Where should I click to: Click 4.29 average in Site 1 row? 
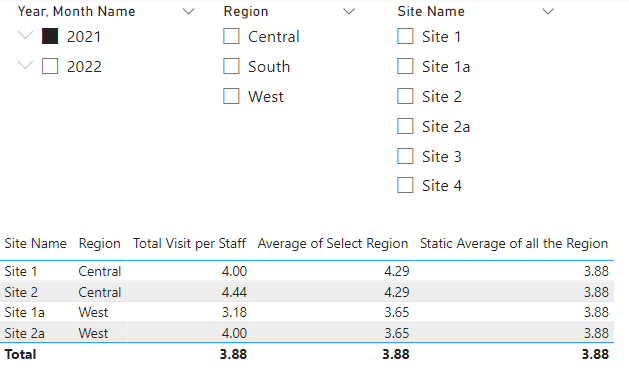pyautogui.click(x=397, y=271)
